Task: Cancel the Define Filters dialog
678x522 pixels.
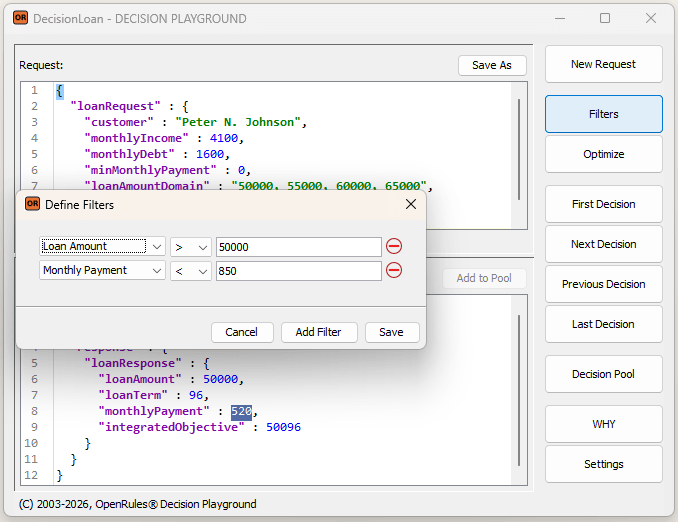Action: pyautogui.click(x=241, y=332)
